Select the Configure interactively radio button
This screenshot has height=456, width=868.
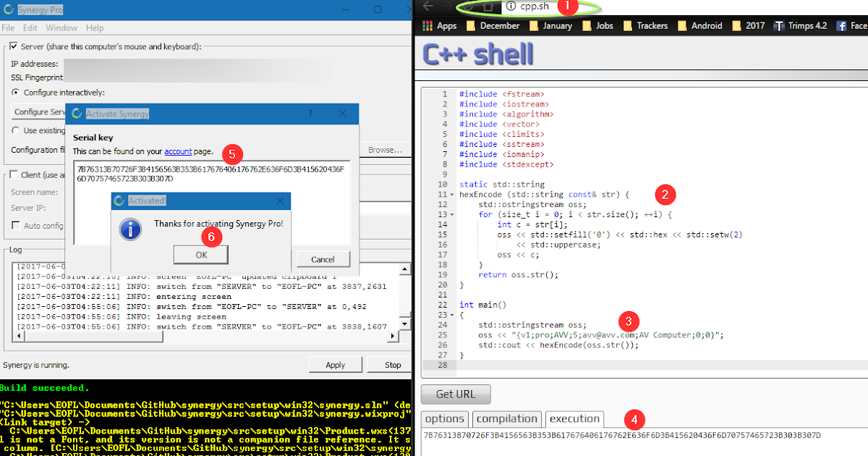pos(16,93)
